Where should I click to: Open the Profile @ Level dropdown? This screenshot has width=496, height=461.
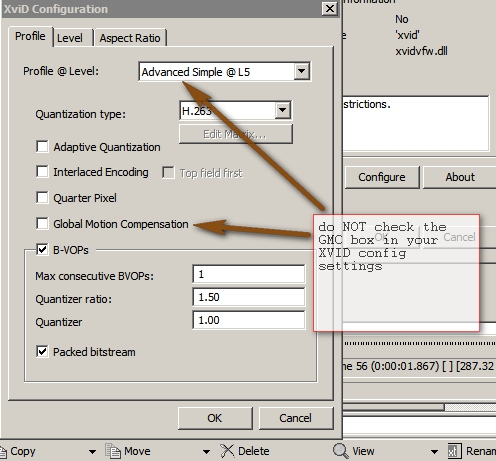pyautogui.click(x=301, y=71)
